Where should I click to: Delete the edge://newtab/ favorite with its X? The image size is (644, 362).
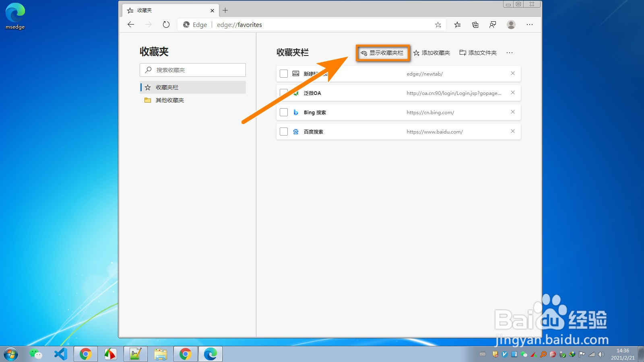click(513, 73)
